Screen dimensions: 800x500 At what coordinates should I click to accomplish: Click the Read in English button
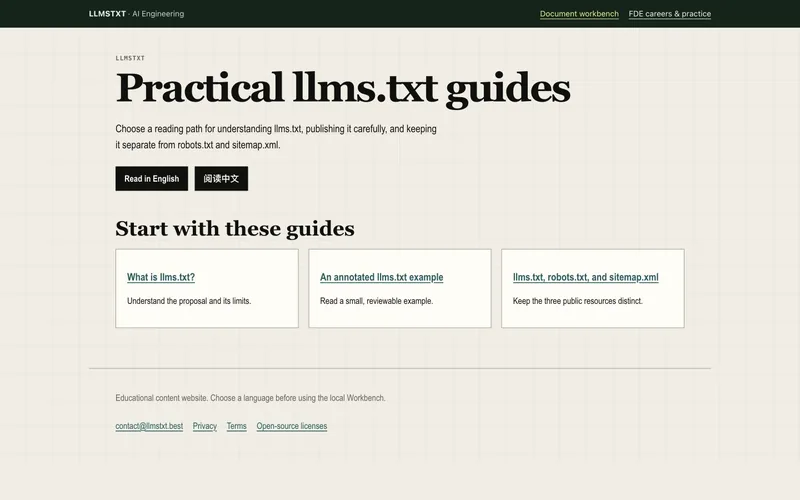click(x=152, y=179)
